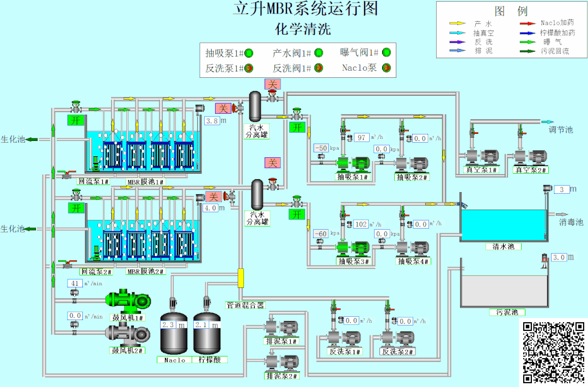Click the Naclo chemical tank
Viewport: 588px width, 387px height.
pyautogui.click(x=174, y=333)
